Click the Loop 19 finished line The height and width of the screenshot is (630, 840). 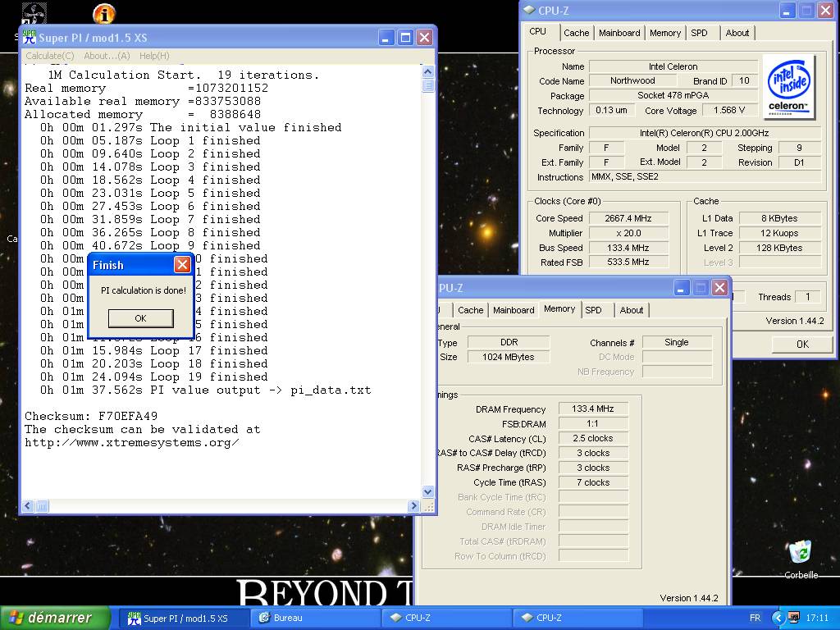pyautogui.click(x=153, y=377)
